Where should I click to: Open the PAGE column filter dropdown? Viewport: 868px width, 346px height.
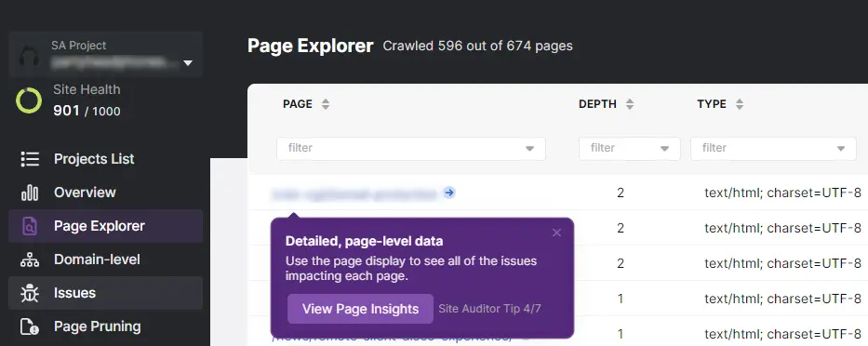point(411,149)
